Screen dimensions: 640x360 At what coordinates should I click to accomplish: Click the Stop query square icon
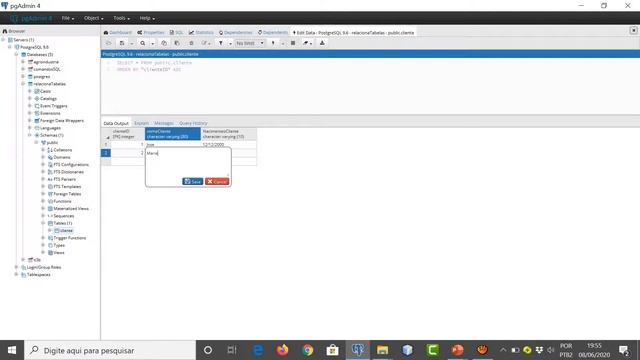pos(293,43)
